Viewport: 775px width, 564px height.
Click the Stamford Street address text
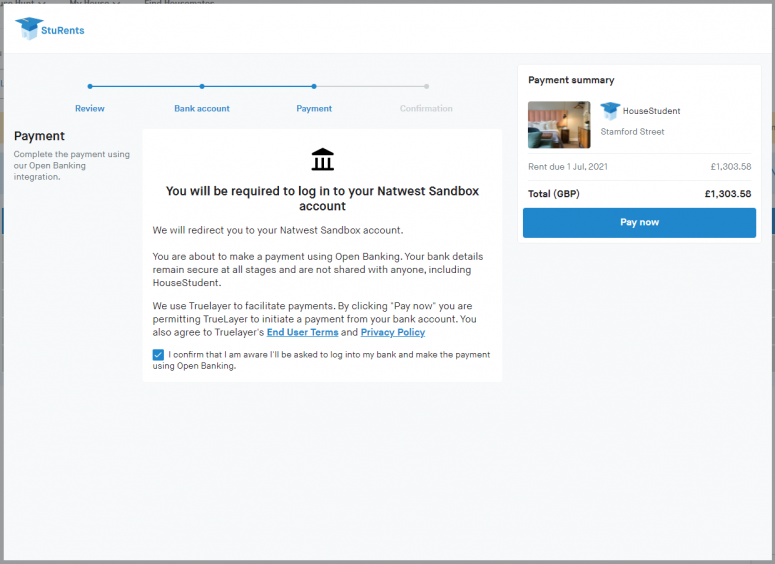click(x=632, y=131)
